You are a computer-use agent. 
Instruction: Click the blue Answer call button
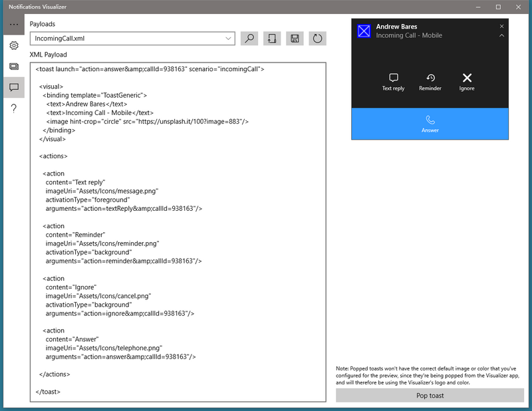point(430,124)
